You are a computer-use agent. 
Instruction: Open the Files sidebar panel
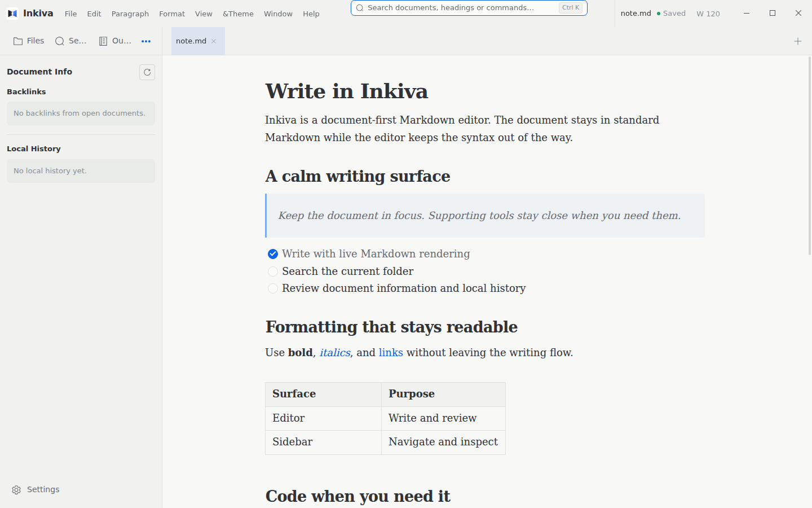[29, 41]
